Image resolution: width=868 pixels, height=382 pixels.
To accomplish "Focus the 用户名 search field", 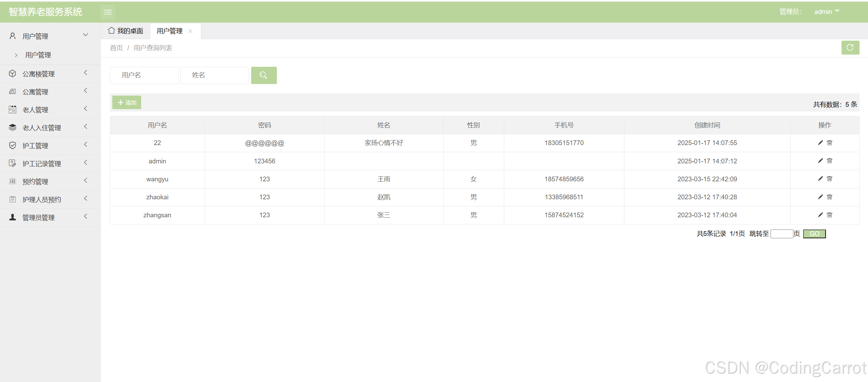I will (x=144, y=75).
